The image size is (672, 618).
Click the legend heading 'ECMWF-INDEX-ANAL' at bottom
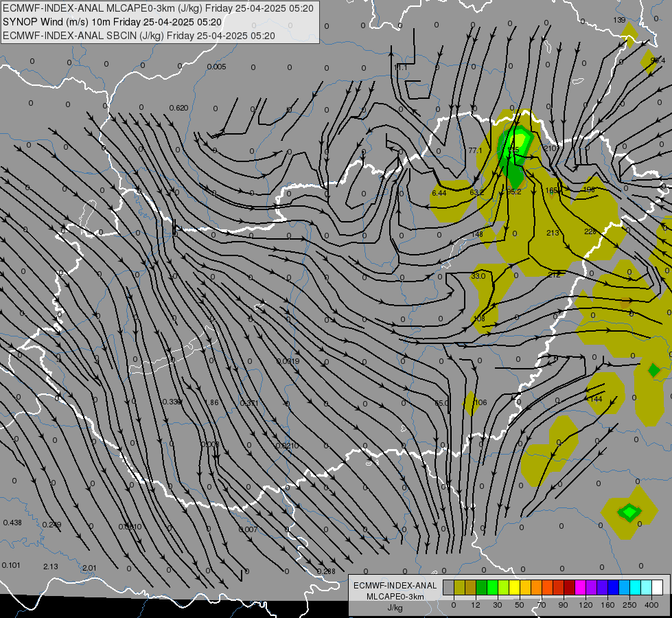tap(395, 586)
